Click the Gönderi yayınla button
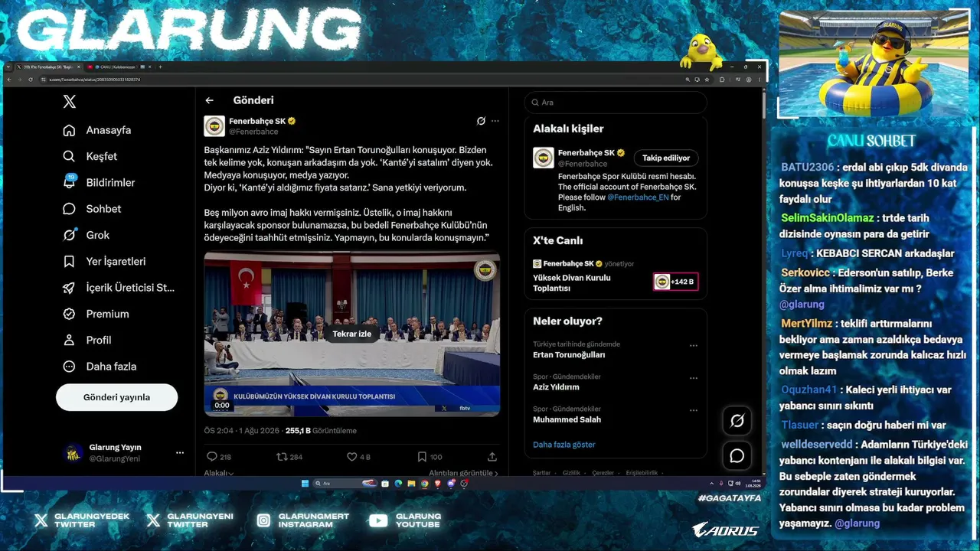This screenshot has height=551, width=980. (116, 397)
